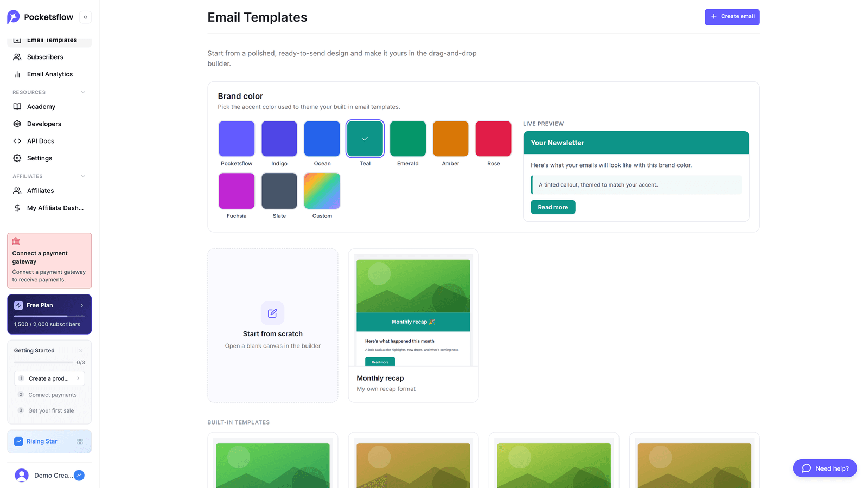Pick the Emerald color swatch
Screen dimensions: 868x488
(408, 139)
